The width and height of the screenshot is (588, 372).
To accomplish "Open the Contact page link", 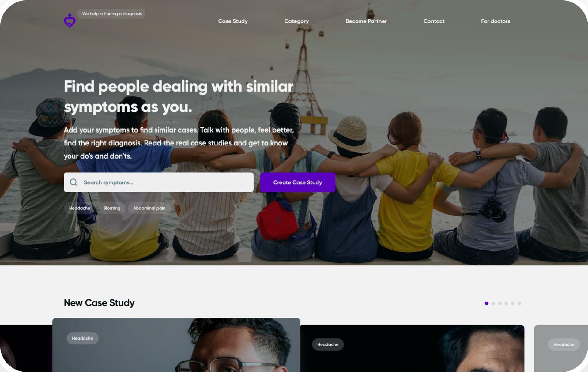I will pos(434,21).
